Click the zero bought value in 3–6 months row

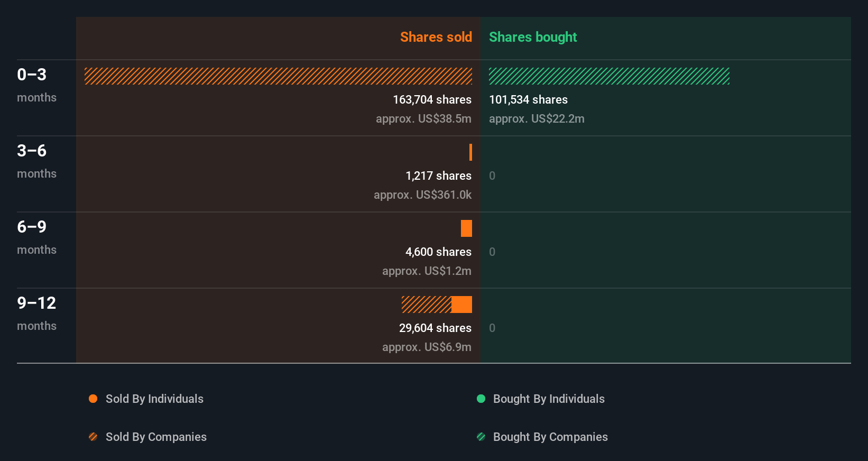click(492, 176)
